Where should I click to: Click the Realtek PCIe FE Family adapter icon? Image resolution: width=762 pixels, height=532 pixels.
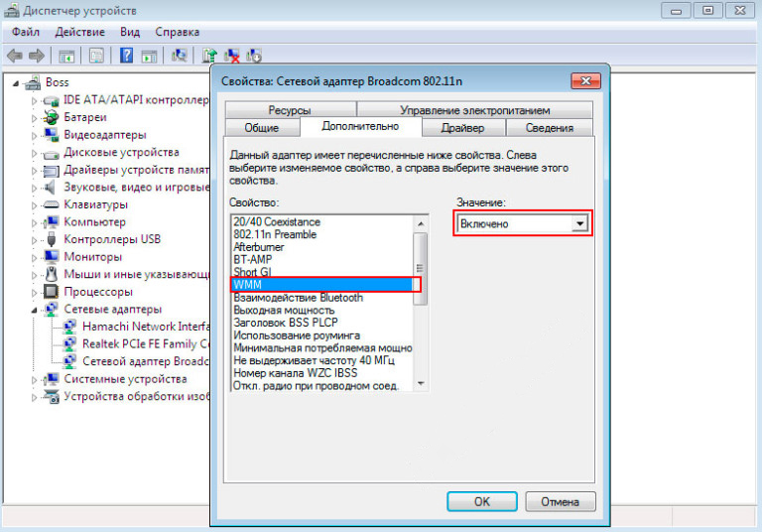(69, 343)
